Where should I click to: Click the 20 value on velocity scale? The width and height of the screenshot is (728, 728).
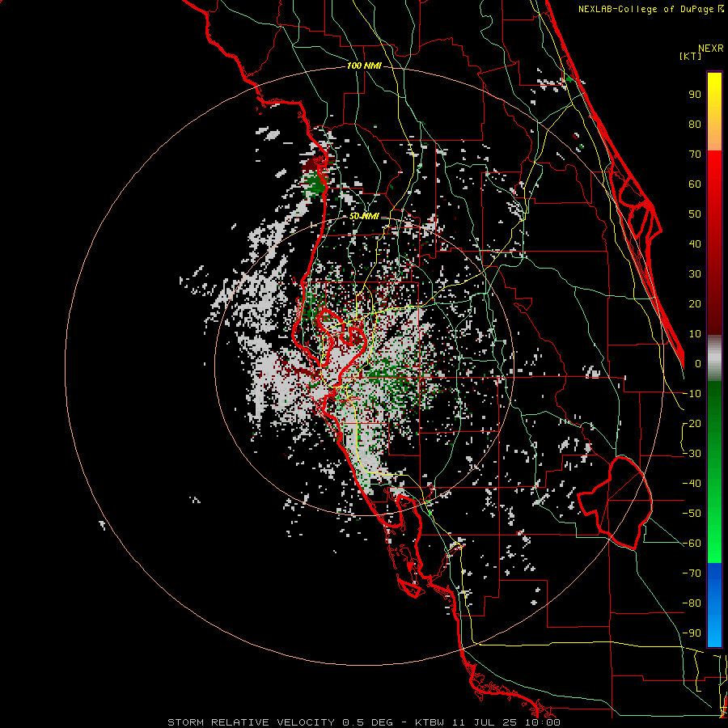coord(695,304)
